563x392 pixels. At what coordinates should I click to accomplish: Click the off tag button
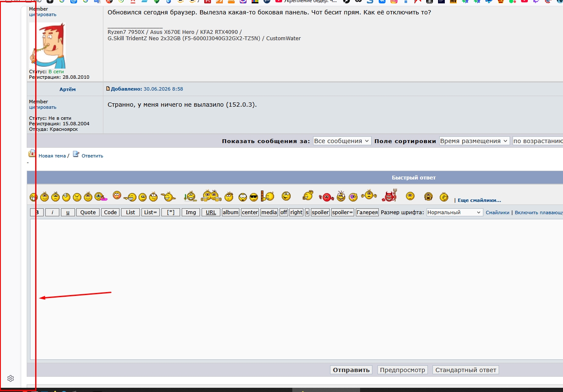(x=284, y=213)
